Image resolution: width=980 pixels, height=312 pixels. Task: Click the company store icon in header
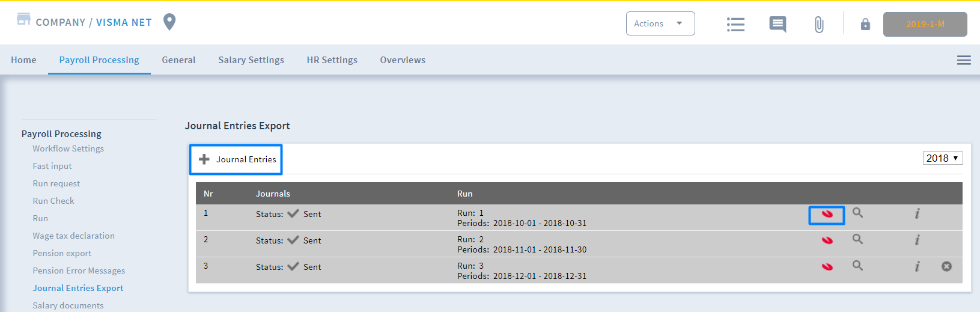pyautogui.click(x=23, y=19)
